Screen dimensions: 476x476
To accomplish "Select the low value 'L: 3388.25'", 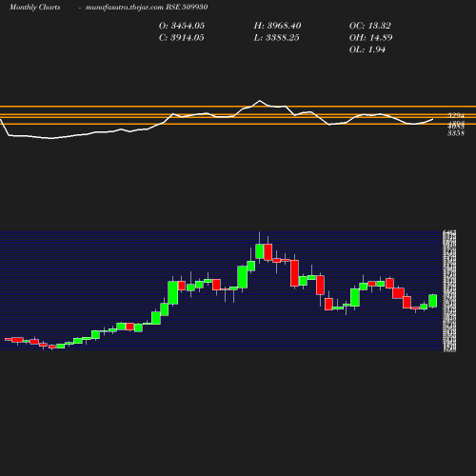I will [x=276, y=37].
